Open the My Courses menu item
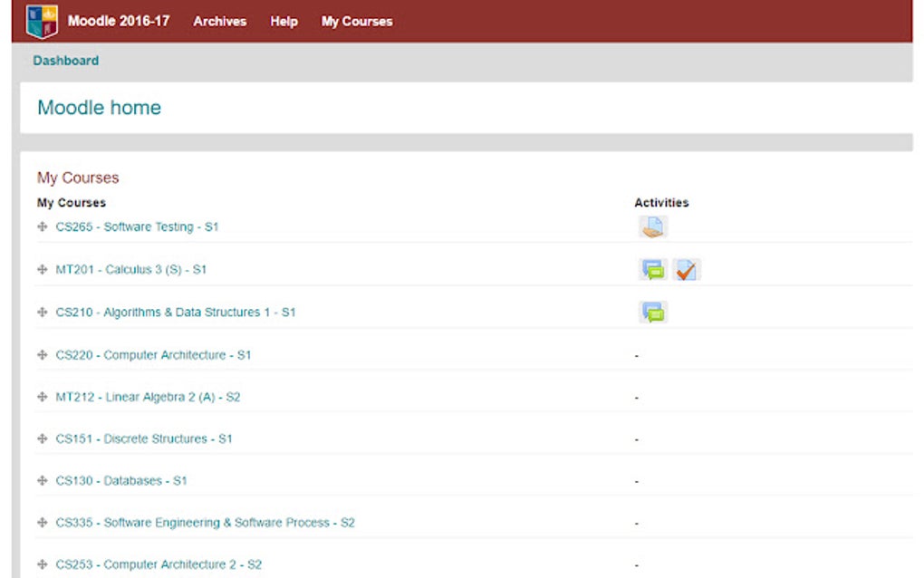924x578 pixels. pos(356,21)
